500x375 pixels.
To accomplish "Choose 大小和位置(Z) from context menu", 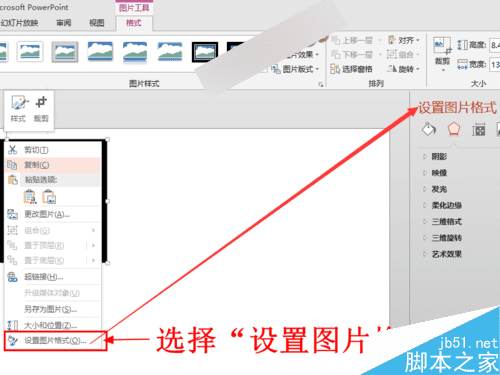I will click(x=53, y=325).
